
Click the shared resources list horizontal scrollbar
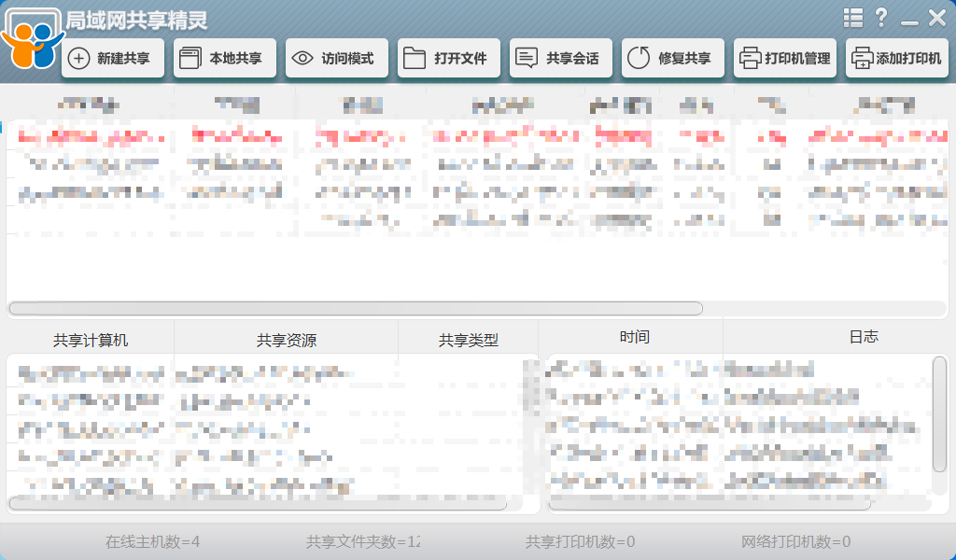point(258,504)
